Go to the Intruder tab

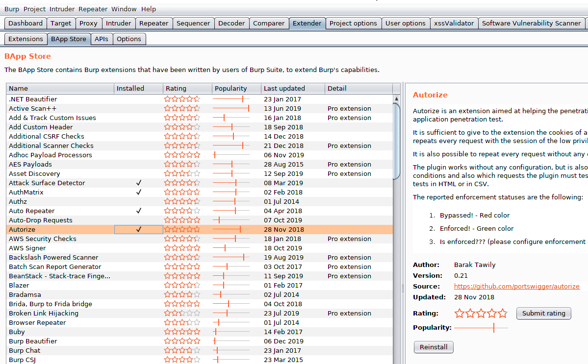click(119, 23)
